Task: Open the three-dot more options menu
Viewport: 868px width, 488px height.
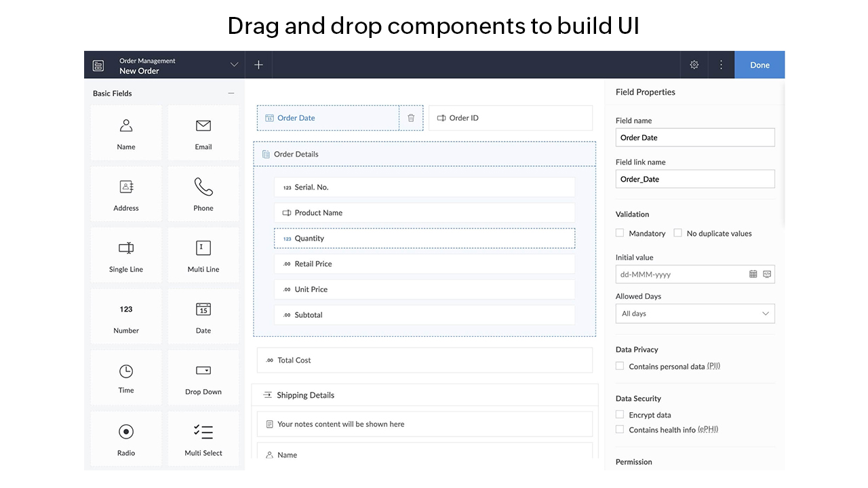Action: [721, 65]
